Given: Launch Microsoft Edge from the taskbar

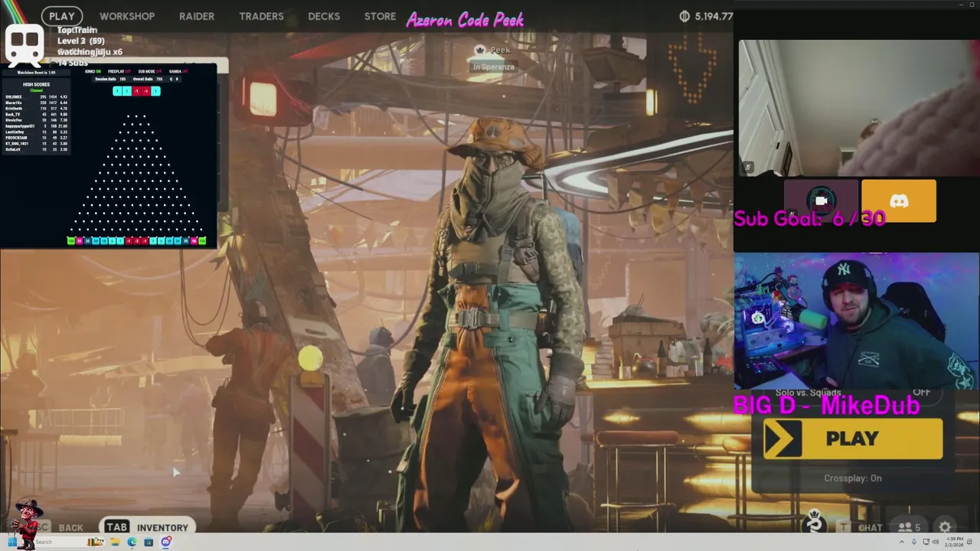Looking at the screenshot, I should pos(132,542).
